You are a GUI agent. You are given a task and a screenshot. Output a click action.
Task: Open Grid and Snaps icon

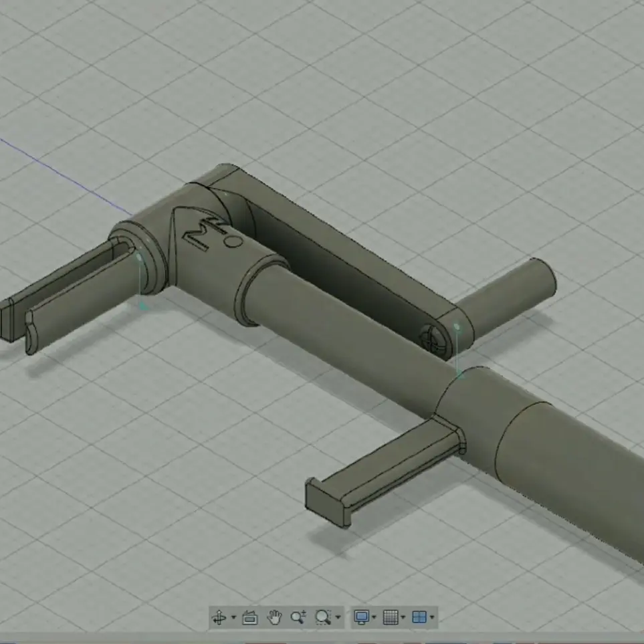[391, 617]
